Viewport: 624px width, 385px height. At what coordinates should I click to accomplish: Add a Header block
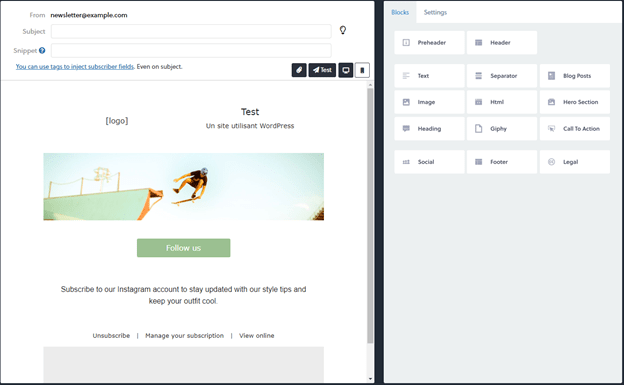pyautogui.click(x=501, y=43)
